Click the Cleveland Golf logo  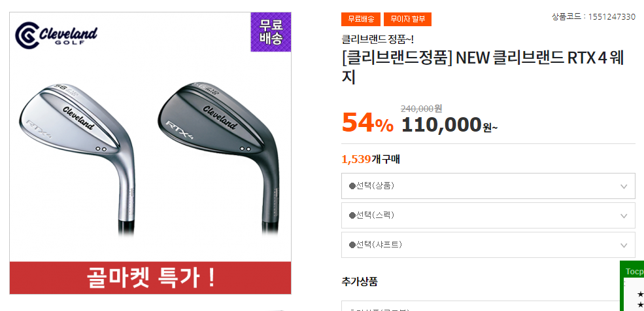click(57, 36)
